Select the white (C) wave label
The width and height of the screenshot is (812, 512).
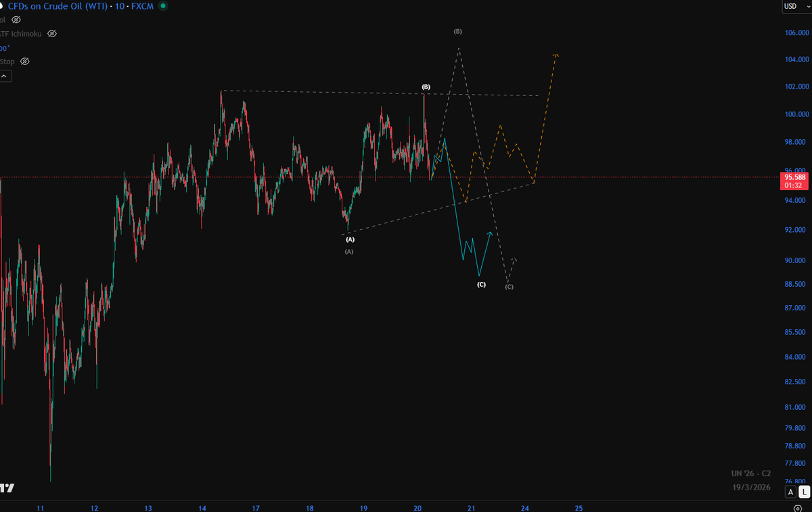click(x=481, y=285)
